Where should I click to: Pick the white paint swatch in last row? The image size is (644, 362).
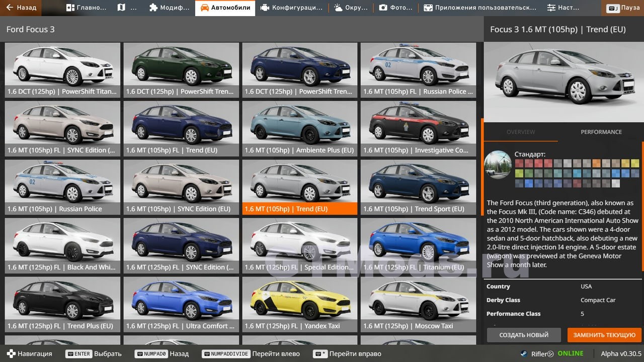pos(616,184)
